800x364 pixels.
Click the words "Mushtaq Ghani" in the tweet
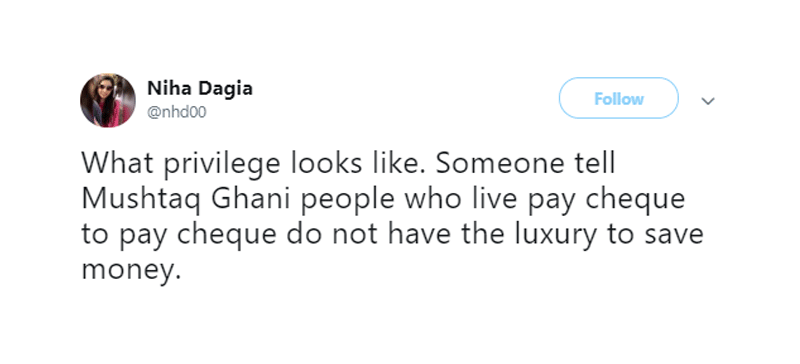click(184, 200)
